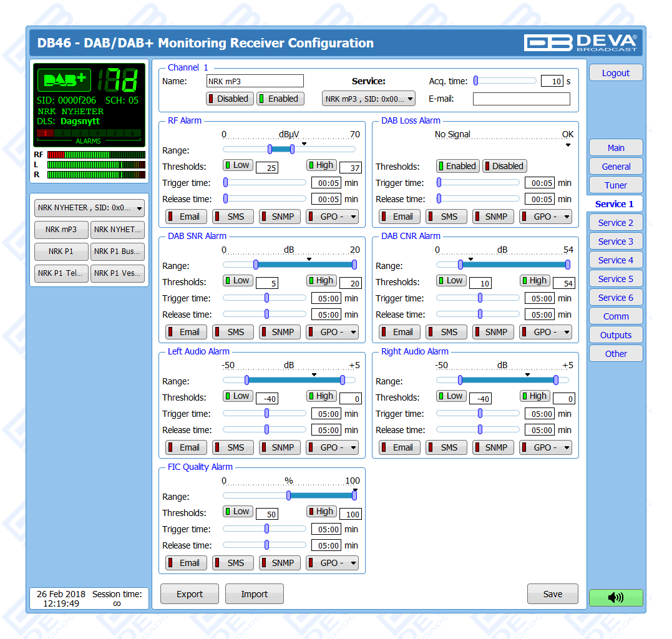Click alarm indicator 1 on display
The width and height of the screenshot is (672, 639).
point(46,133)
